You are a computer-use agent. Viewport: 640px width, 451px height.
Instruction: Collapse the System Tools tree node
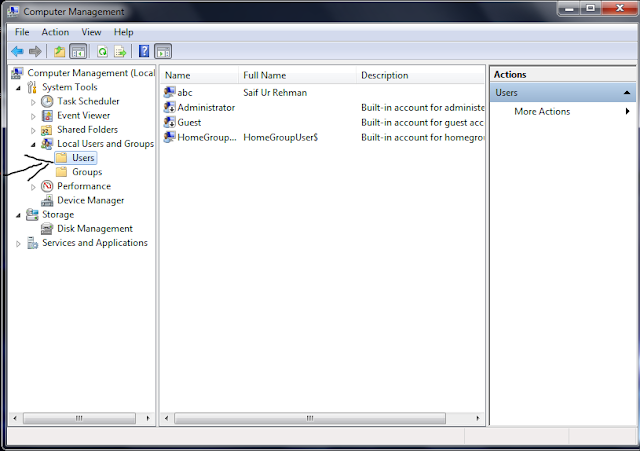tap(18, 88)
